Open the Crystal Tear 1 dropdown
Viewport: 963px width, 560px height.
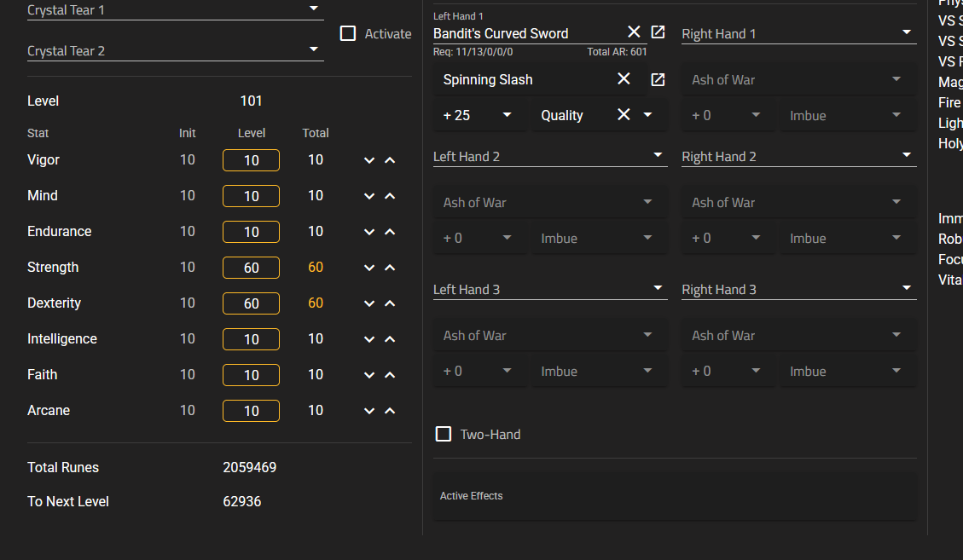[x=175, y=10]
